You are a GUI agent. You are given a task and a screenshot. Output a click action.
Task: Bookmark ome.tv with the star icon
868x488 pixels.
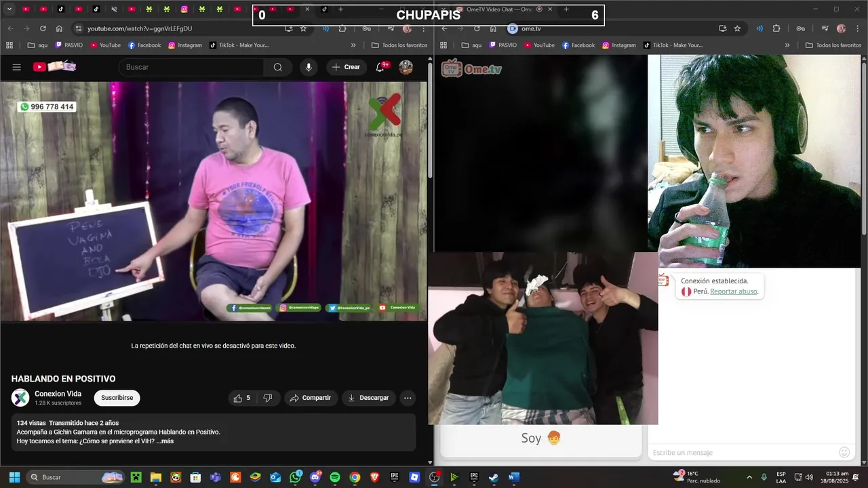(x=737, y=28)
